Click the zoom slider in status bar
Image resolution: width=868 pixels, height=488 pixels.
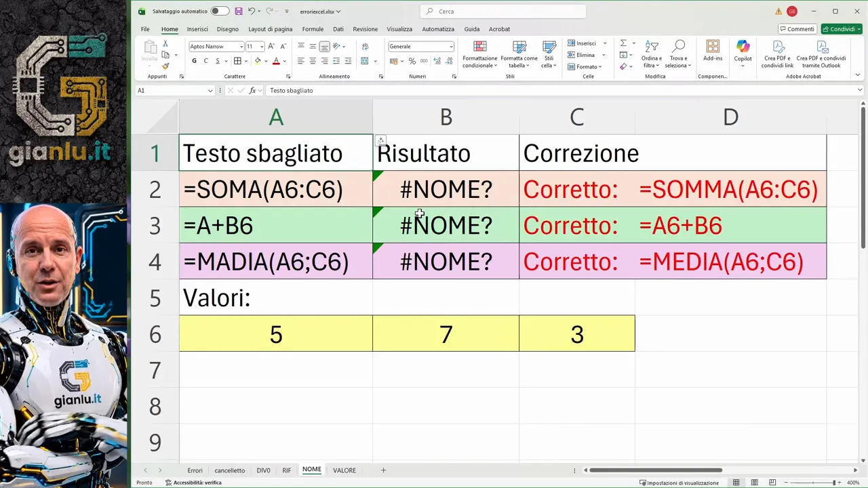[x=812, y=483]
